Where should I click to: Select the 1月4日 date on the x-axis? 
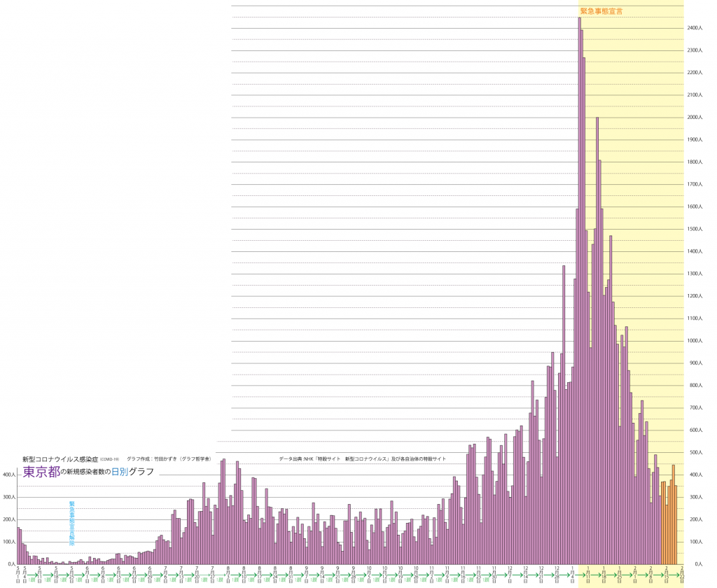[573, 573]
